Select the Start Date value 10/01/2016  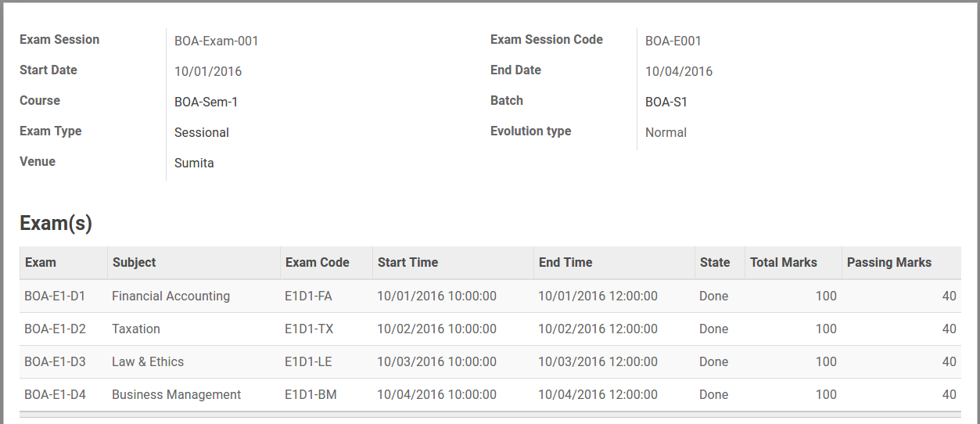208,71
